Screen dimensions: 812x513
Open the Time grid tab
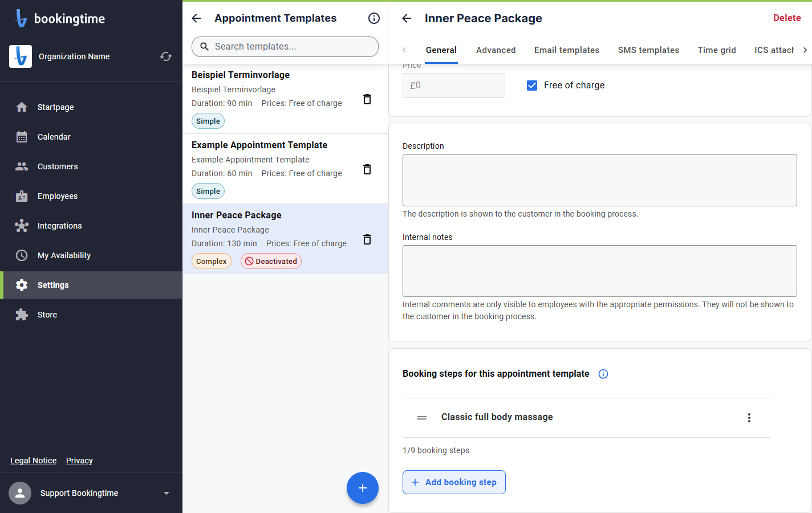coord(717,50)
